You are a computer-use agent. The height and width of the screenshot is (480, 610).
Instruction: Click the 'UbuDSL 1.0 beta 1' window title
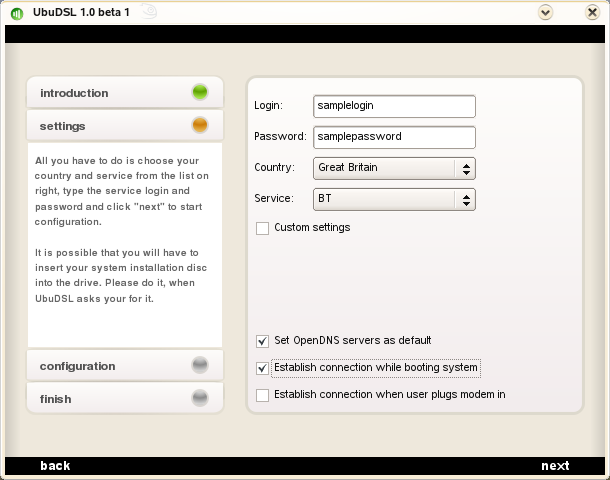coord(81,12)
